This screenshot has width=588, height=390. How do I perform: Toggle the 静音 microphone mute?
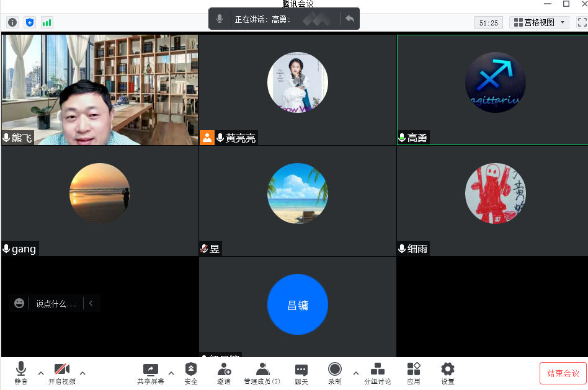pyautogui.click(x=21, y=373)
